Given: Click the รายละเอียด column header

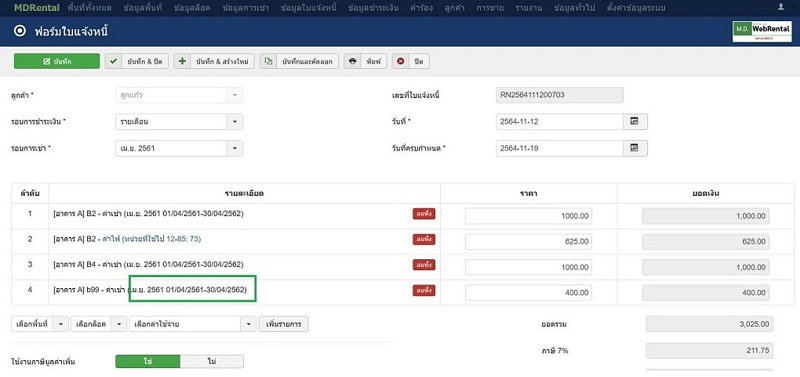Looking at the screenshot, I should 244,193.
